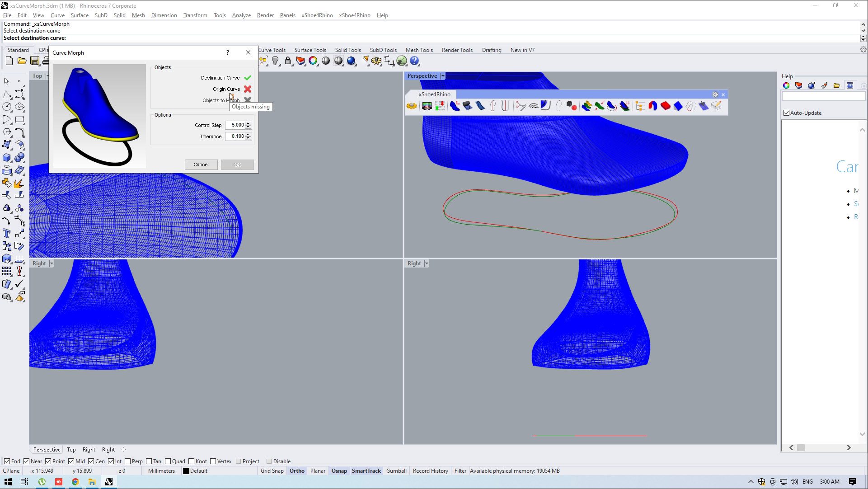Toggle the Quad osnap checkbox

click(x=168, y=461)
